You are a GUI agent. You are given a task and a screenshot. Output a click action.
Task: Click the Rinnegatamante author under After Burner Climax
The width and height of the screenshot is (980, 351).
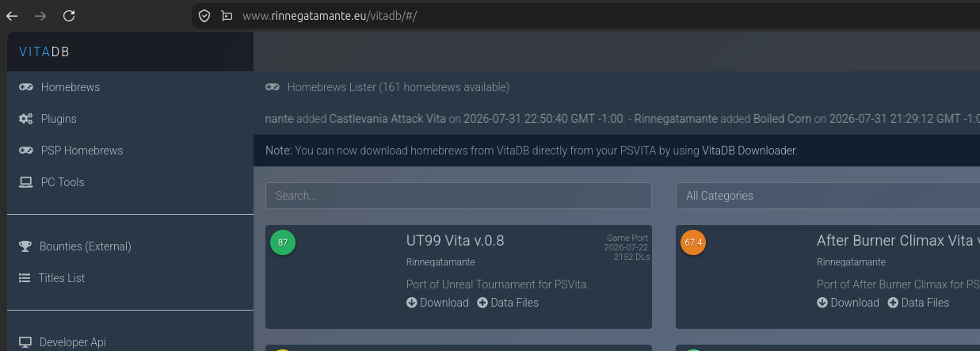[851, 262]
